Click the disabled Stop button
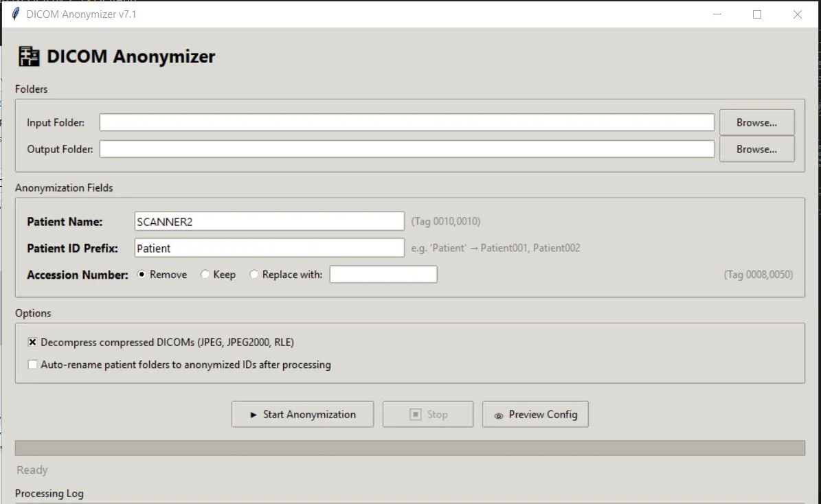 point(428,414)
